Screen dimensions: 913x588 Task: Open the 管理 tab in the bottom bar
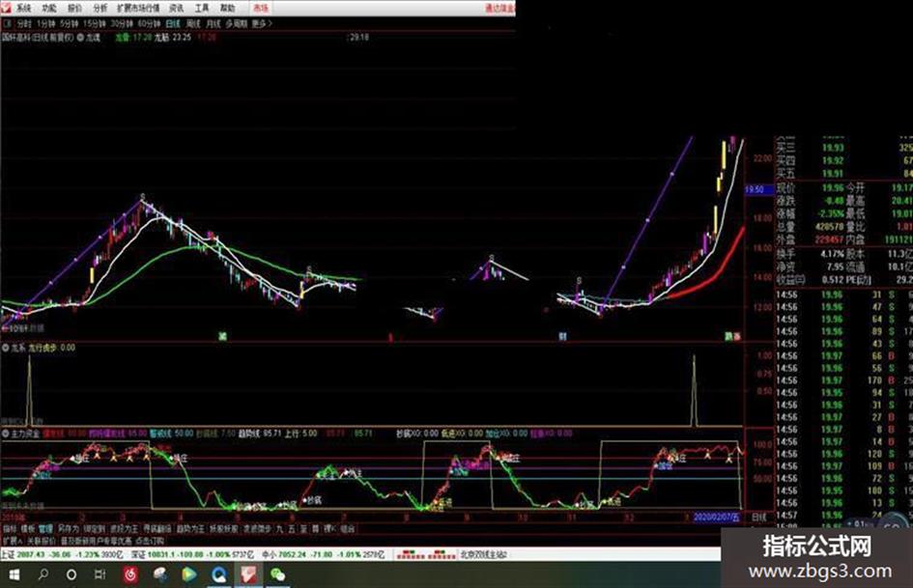(45, 528)
